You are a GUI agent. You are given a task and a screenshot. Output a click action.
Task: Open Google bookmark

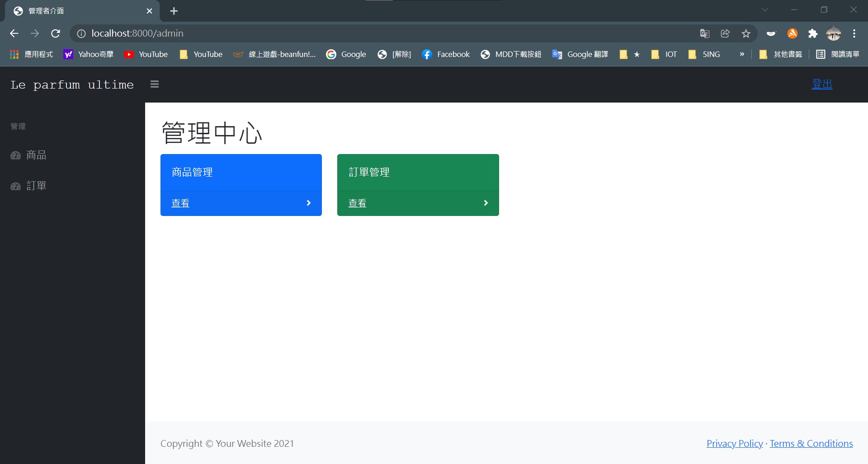tap(346, 54)
